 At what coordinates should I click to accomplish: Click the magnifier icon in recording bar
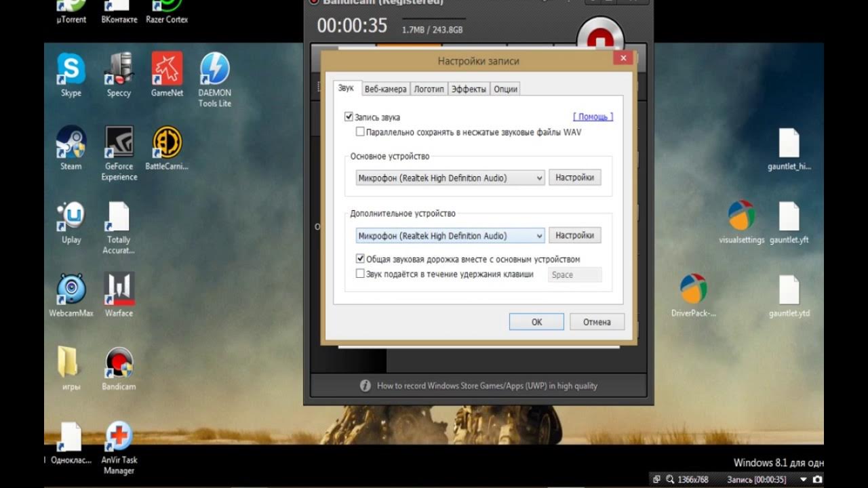coord(669,480)
